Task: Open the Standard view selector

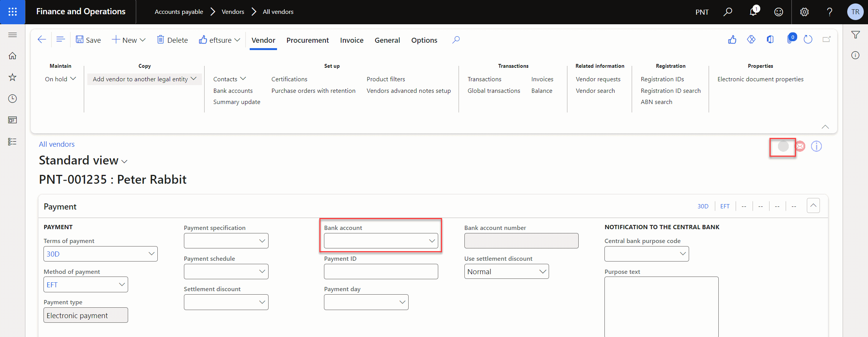Action: pos(83,160)
